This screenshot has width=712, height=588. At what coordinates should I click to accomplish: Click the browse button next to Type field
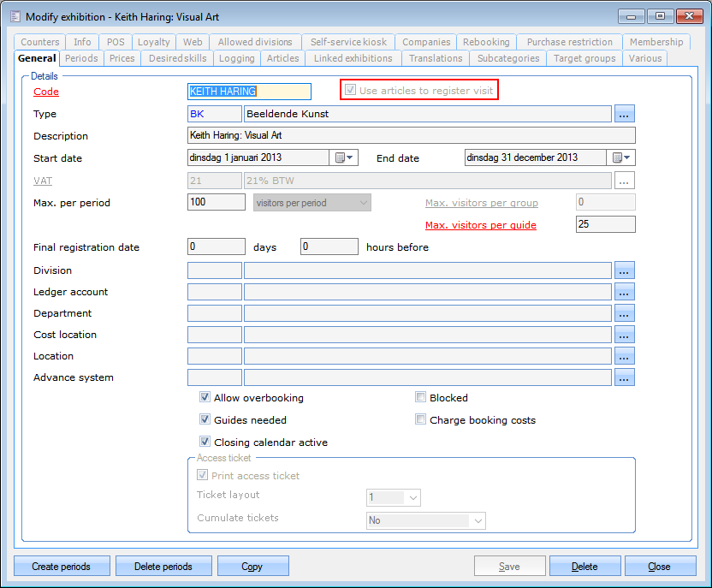click(624, 114)
